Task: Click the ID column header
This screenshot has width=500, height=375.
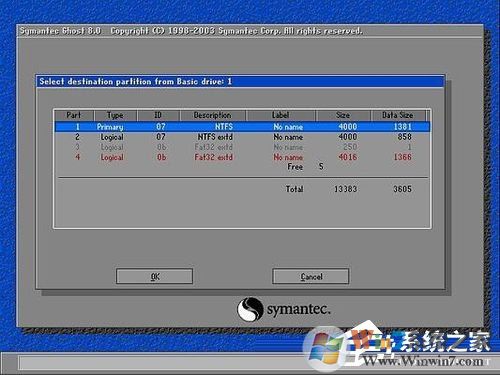Action: coord(158,115)
